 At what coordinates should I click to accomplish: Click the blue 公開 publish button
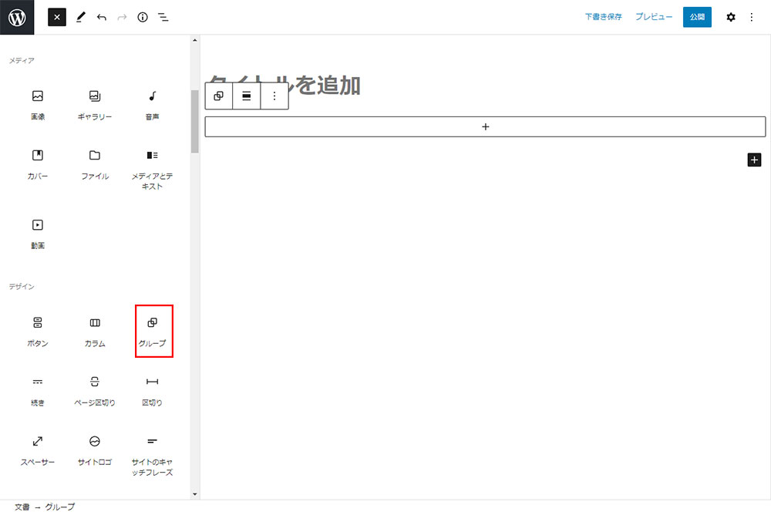697,17
